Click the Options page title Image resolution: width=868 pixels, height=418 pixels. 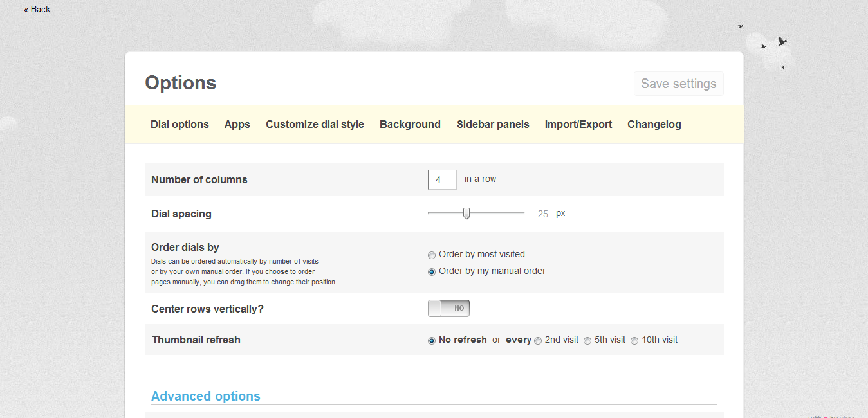coord(180,83)
